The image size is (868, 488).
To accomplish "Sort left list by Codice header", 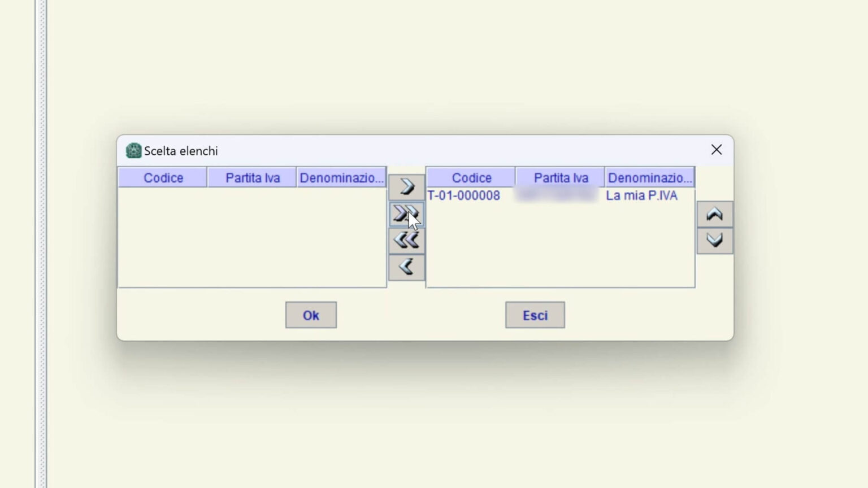I will (x=163, y=178).
